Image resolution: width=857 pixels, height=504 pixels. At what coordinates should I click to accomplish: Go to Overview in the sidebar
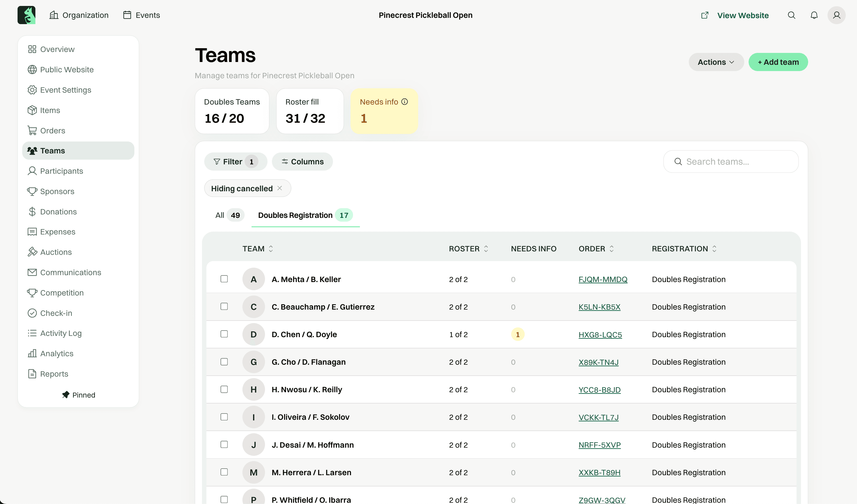[78, 49]
